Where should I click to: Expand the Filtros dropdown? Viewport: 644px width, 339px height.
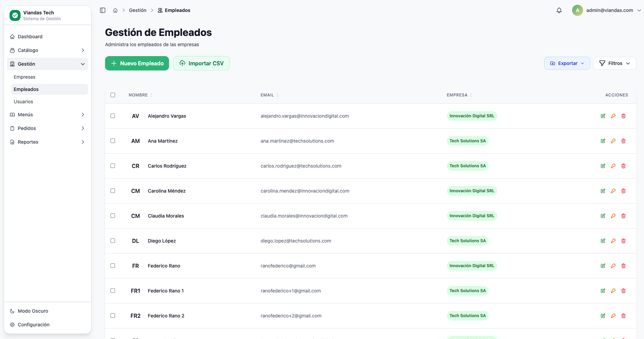pyautogui.click(x=614, y=63)
